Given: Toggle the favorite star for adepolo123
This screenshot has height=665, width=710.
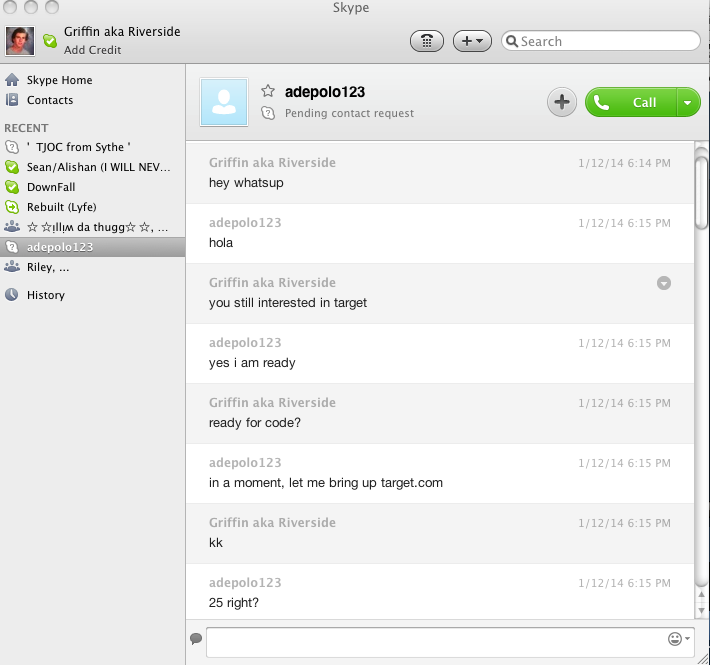Looking at the screenshot, I should 268,91.
